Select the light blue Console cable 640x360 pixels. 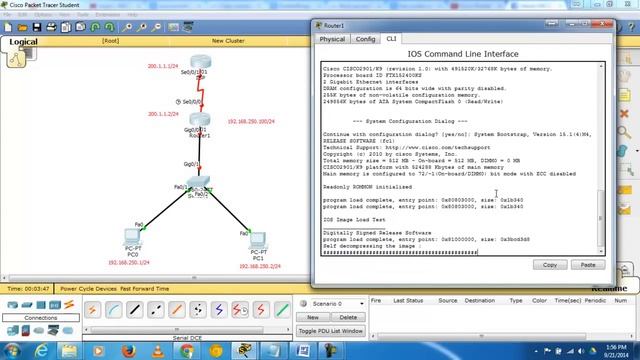(x=113, y=310)
